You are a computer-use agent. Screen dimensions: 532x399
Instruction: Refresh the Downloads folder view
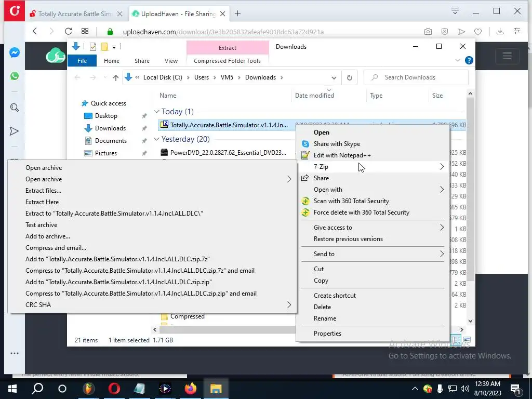point(349,78)
